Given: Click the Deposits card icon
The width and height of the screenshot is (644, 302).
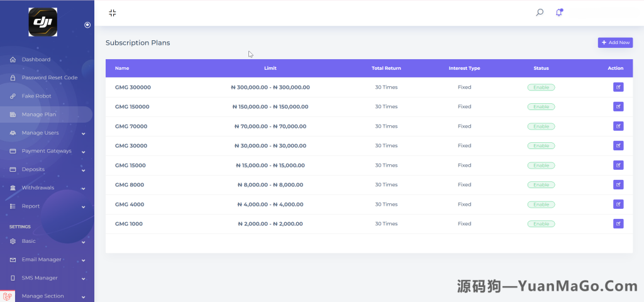Looking at the screenshot, I should click(x=13, y=169).
